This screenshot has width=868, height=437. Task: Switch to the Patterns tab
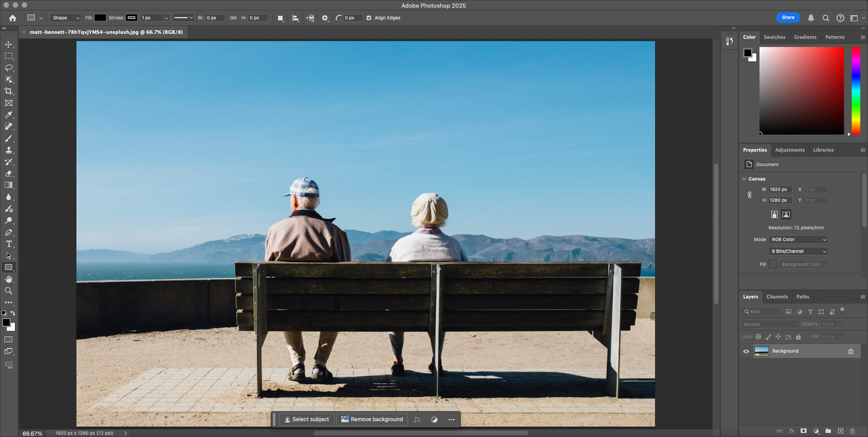835,37
